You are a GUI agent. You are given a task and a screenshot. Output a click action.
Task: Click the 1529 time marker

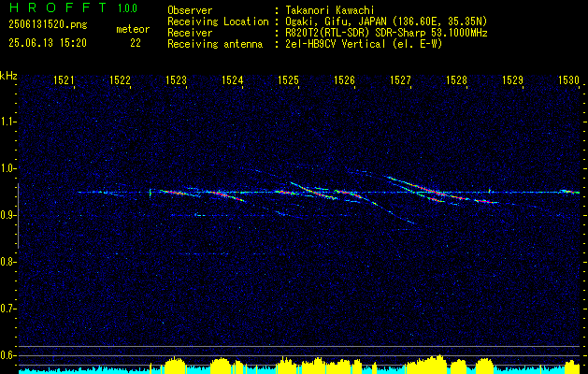(x=512, y=79)
